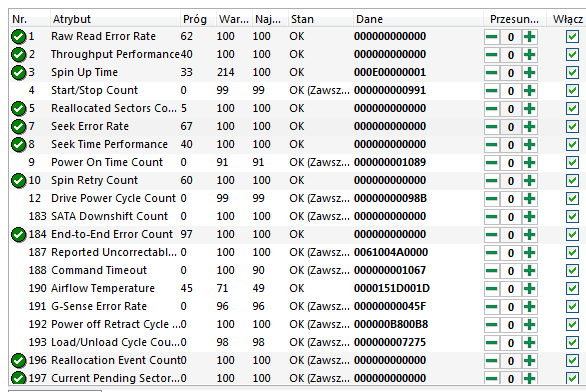Click the green status icon for Reallocation Event Count

[18, 360]
